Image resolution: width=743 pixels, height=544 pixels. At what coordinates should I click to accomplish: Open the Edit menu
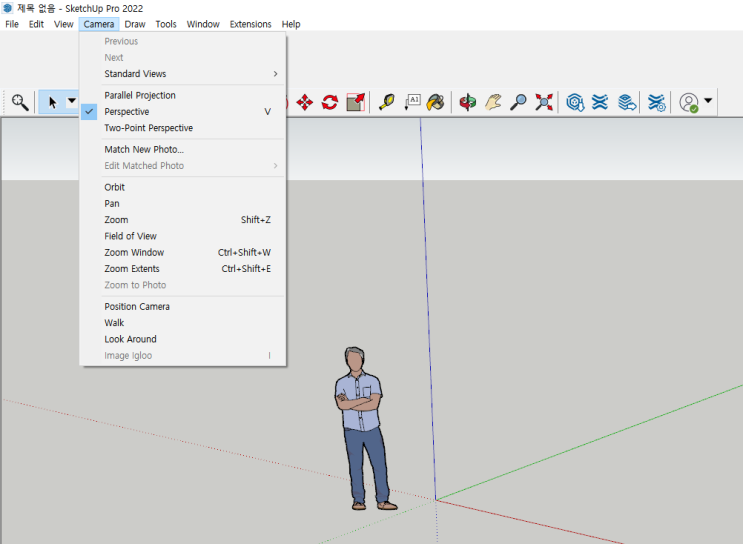[x=36, y=24]
